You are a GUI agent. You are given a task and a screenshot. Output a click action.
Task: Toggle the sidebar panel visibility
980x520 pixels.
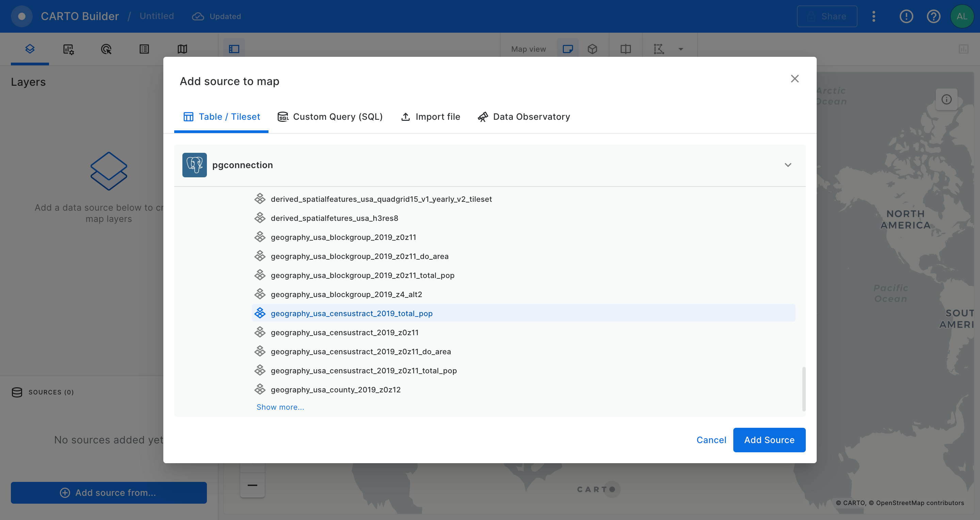coord(234,49)
